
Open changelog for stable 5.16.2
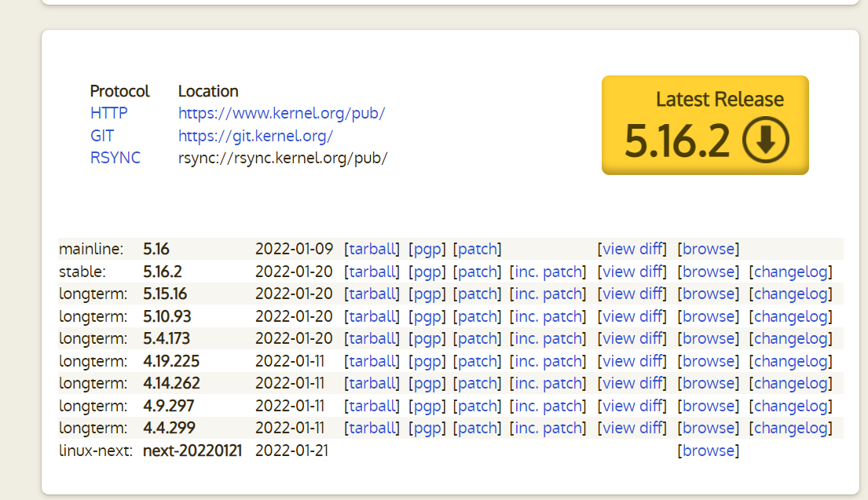(791, 272)
